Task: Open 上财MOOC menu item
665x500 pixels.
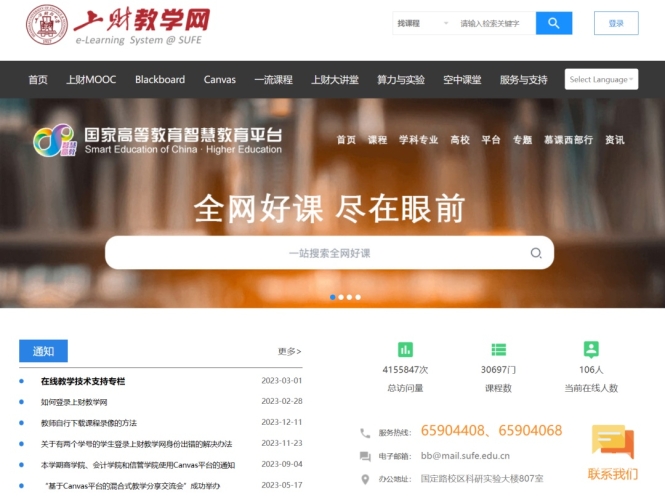Action: (x=91, y=79)
